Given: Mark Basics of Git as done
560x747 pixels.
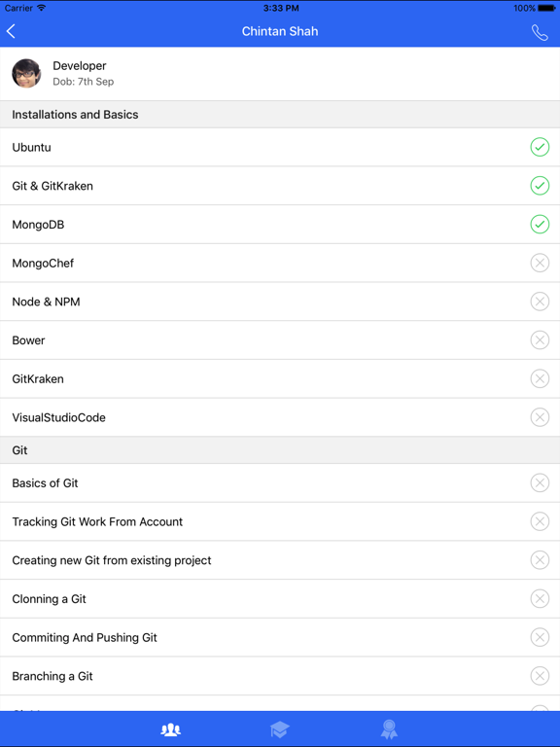Looking at the screenshot, I should (x=540, y=483).
